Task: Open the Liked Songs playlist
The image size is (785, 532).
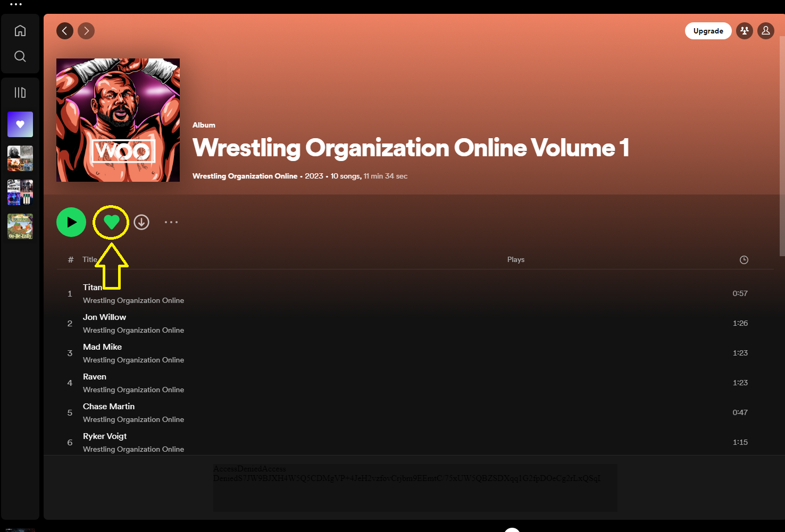Action: tap(20, 124)
